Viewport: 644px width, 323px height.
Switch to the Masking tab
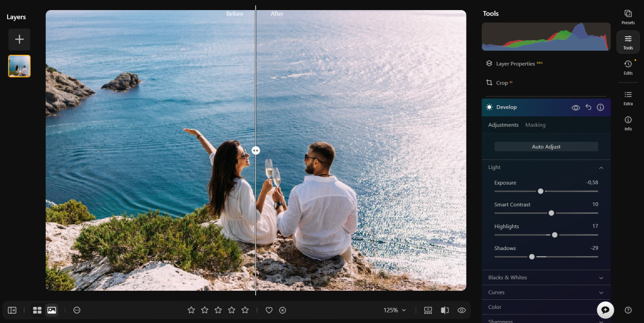[535, 125]
